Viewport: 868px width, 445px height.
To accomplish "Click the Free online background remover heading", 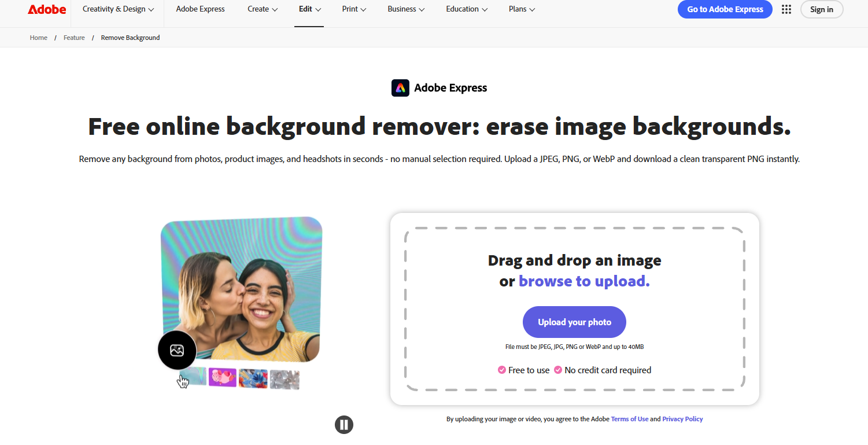I will 439,126.
